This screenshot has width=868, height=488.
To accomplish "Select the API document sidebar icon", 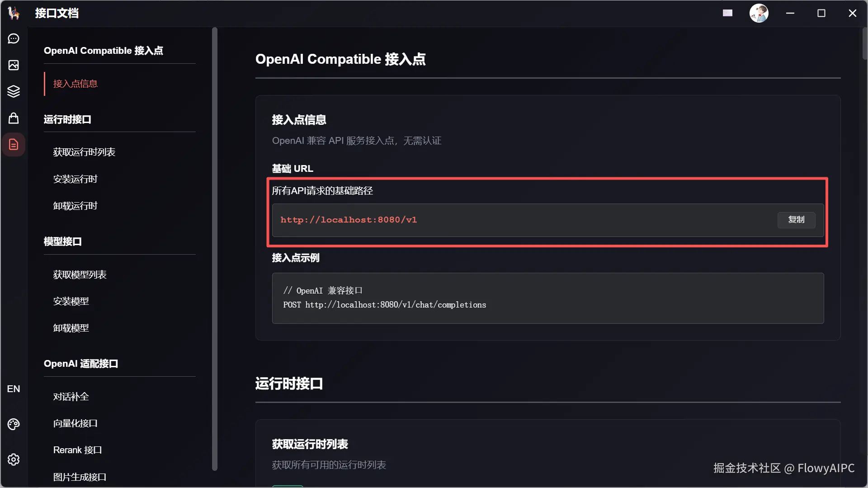I will point(14,145).
